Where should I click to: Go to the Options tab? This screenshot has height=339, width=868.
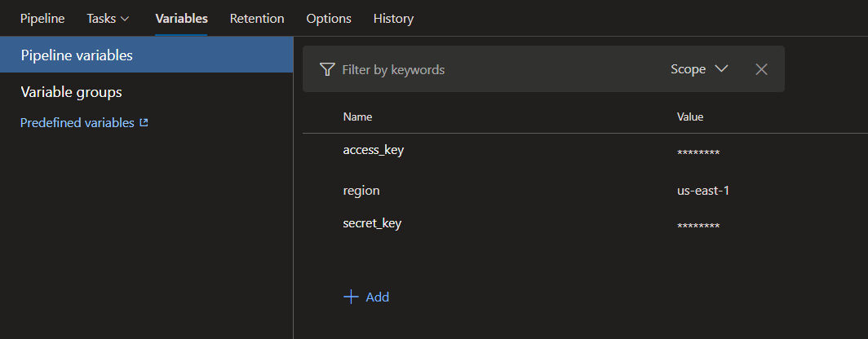[329, 18]
